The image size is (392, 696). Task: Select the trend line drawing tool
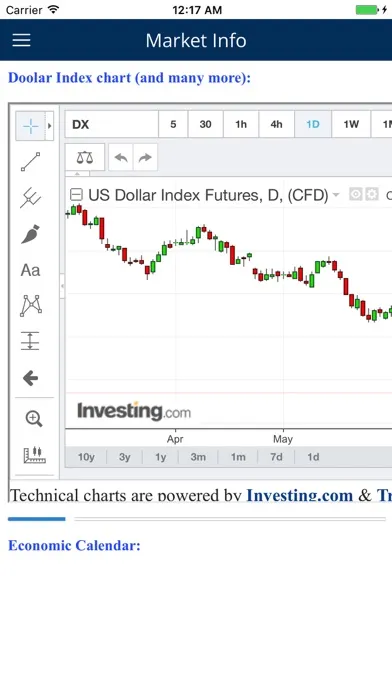31,162
